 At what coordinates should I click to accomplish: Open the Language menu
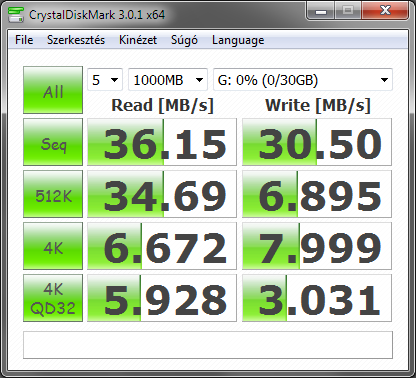point(238,40)
